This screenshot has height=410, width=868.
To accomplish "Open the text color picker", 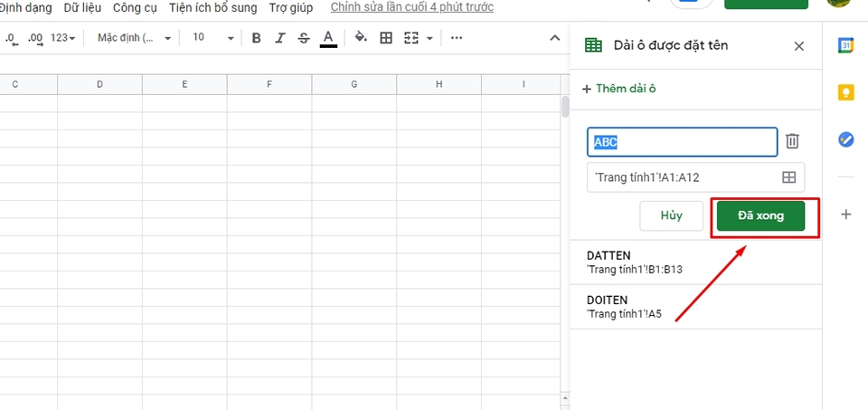I will [328, 38].
